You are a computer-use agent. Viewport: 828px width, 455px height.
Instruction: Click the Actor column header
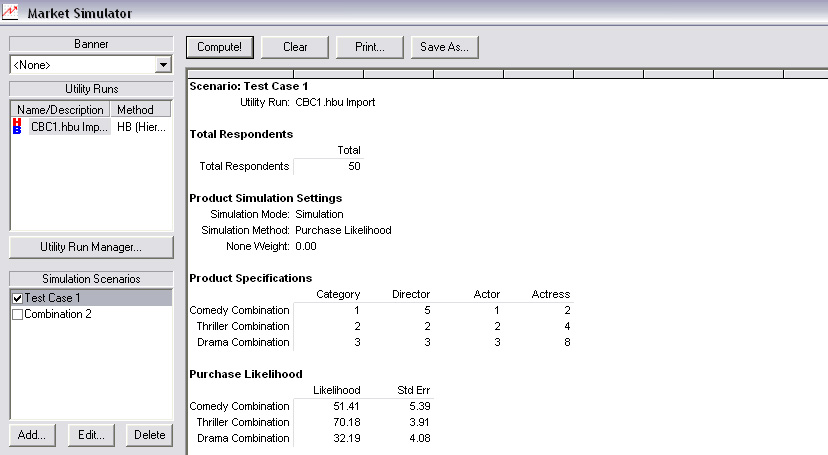487,294
